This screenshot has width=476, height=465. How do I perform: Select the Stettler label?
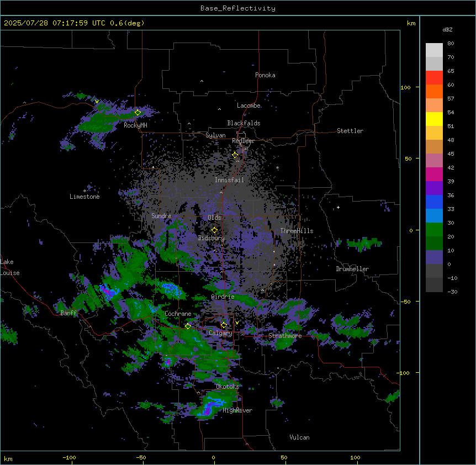tap(350, 131)
